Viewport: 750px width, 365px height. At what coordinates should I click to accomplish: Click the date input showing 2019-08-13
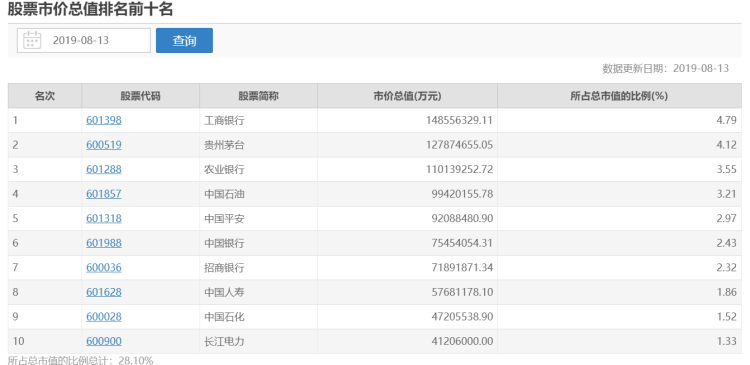(84, 40)
